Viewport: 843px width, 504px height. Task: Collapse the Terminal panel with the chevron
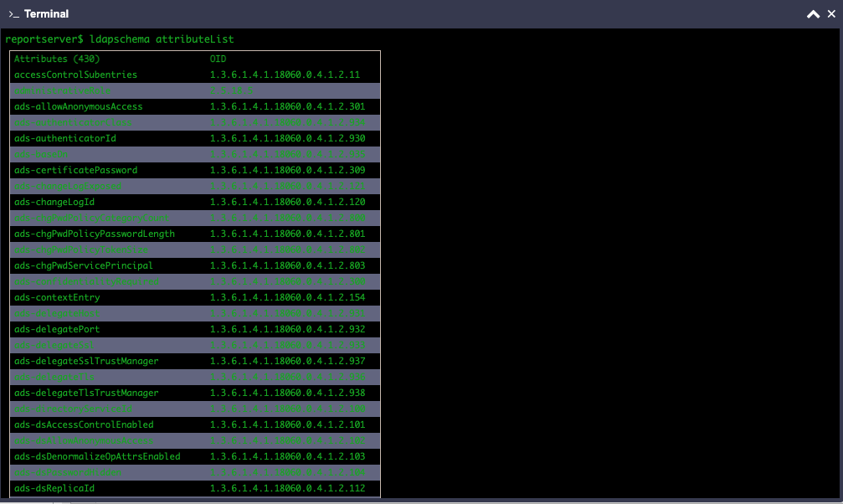(x=813, y=14)
